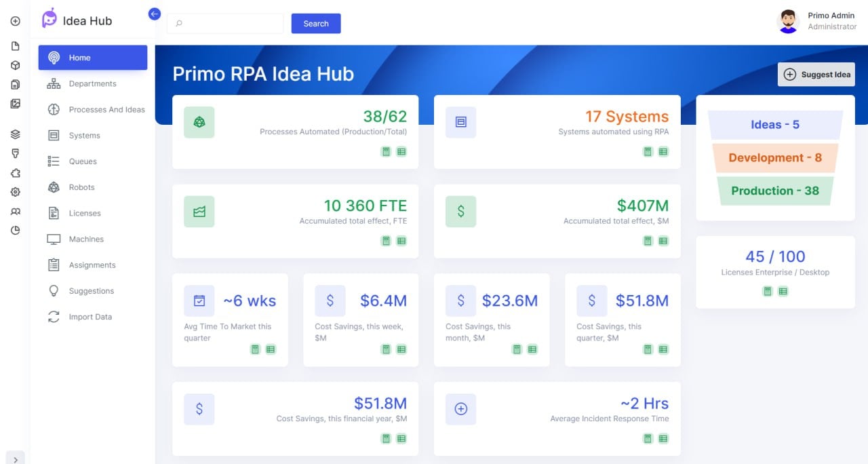Expand the bottom-left chevron panel
868x464 pixels.
click(16, 459)
